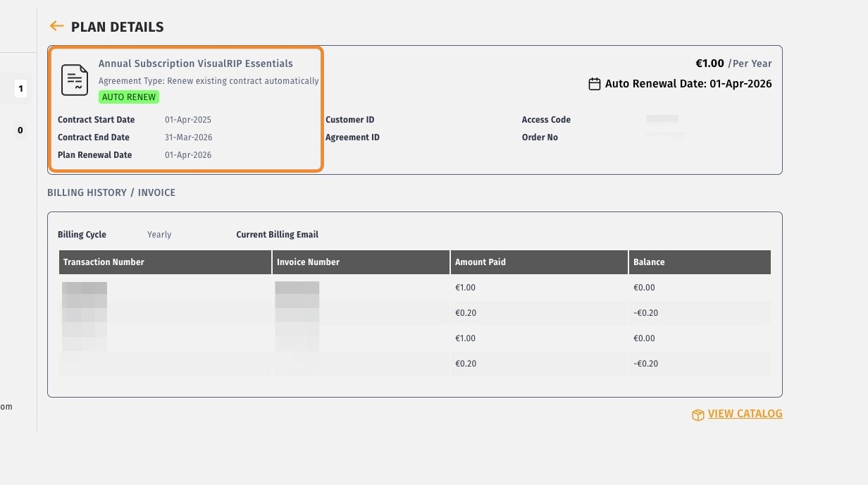Click the Access Code label

pos(546,120)
